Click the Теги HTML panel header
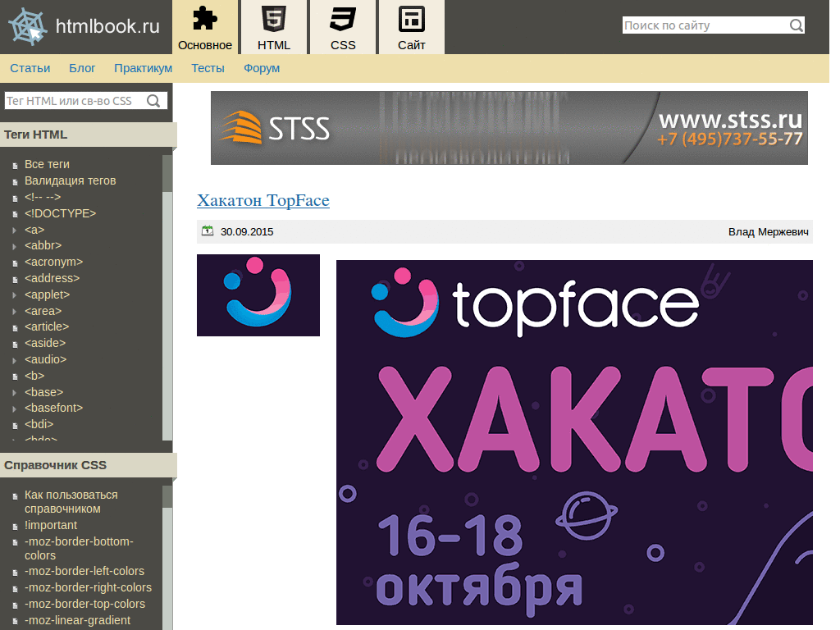Screen dimensions: 840x630 pyautogui.click(x=88, y=135)
